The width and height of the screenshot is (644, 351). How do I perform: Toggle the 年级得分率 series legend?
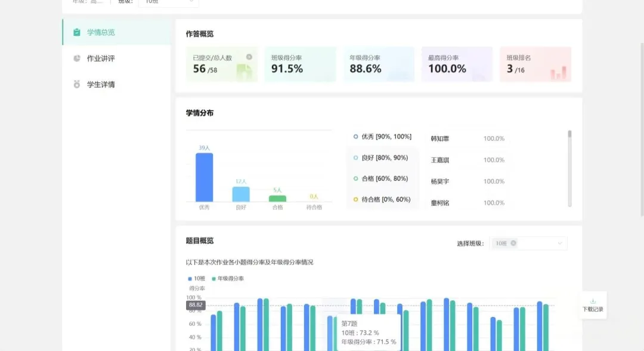(x=228, y=278)
